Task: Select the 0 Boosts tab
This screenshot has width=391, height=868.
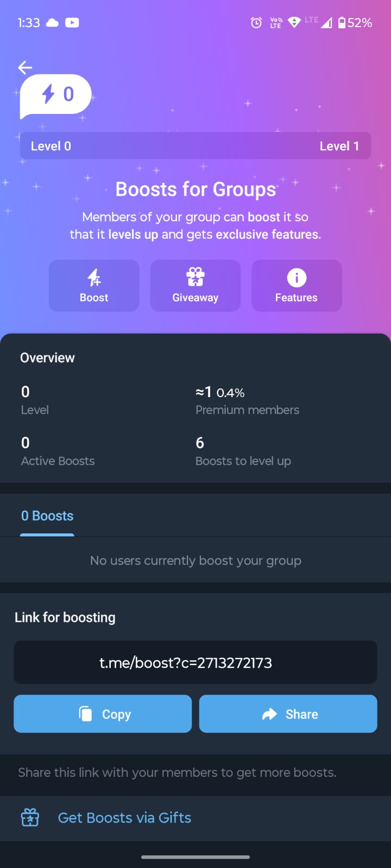Action: [x=47, y=516]
